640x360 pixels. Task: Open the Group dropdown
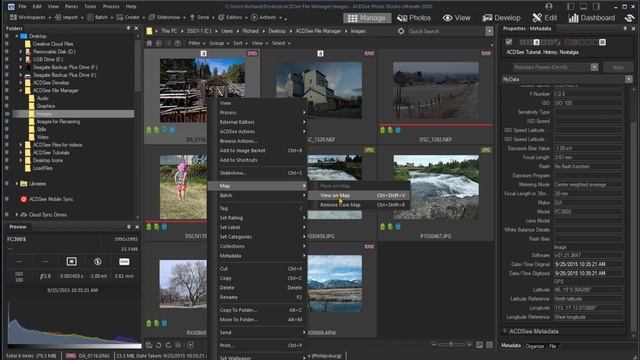click(218, 43)
